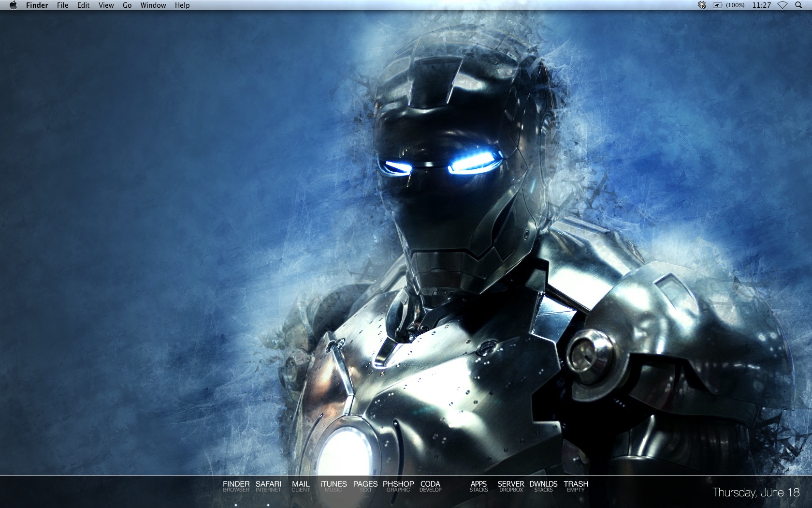
Task: Open the Go menu
Action: [127, 5]
